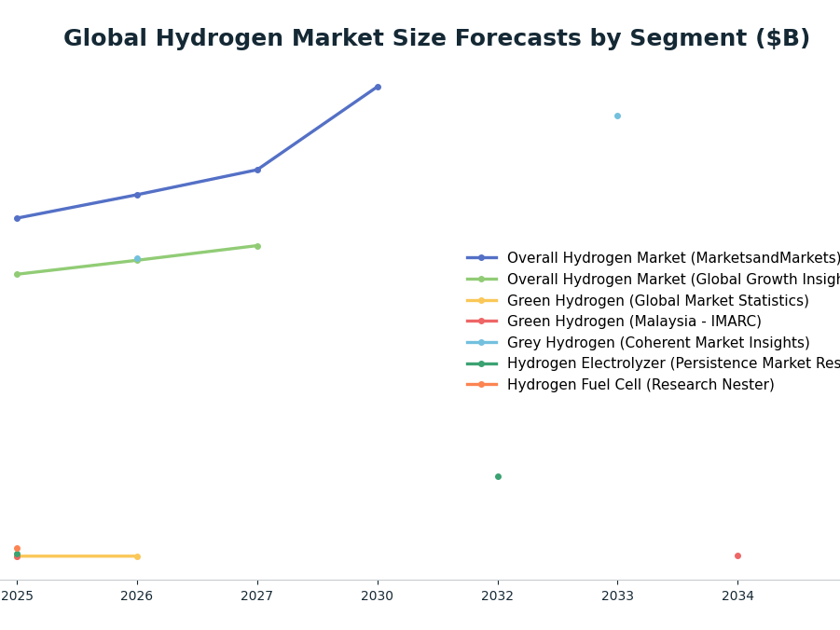Click the 2026 x-axis label
Viewport: 840px width, 630px height.
click(x=137, y=596)
